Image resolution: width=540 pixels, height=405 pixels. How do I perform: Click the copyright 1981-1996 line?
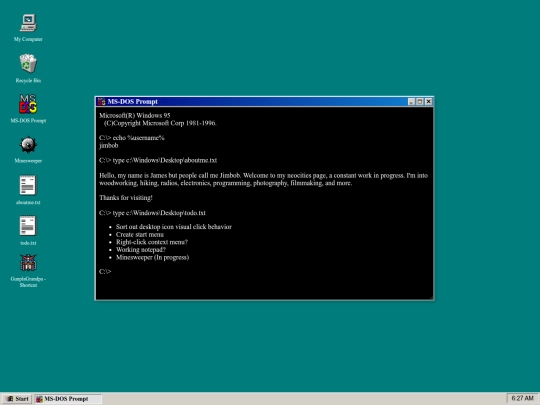(x=160, y=123)
